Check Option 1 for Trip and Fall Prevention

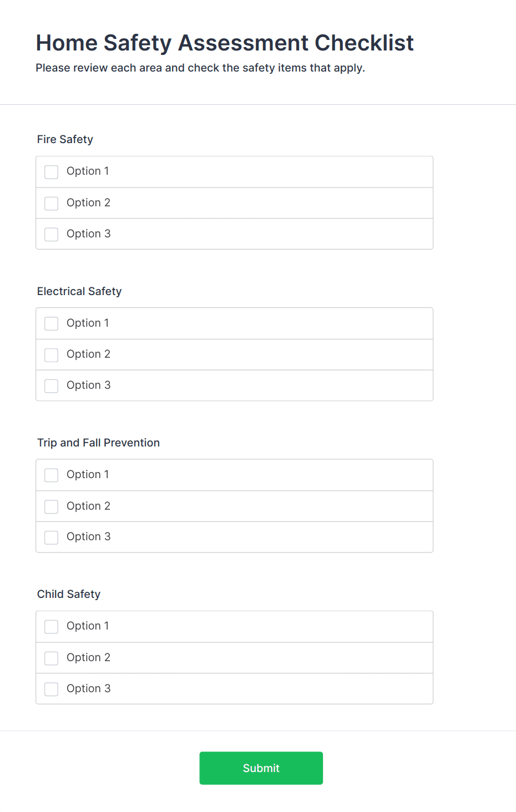click(52, 475)
